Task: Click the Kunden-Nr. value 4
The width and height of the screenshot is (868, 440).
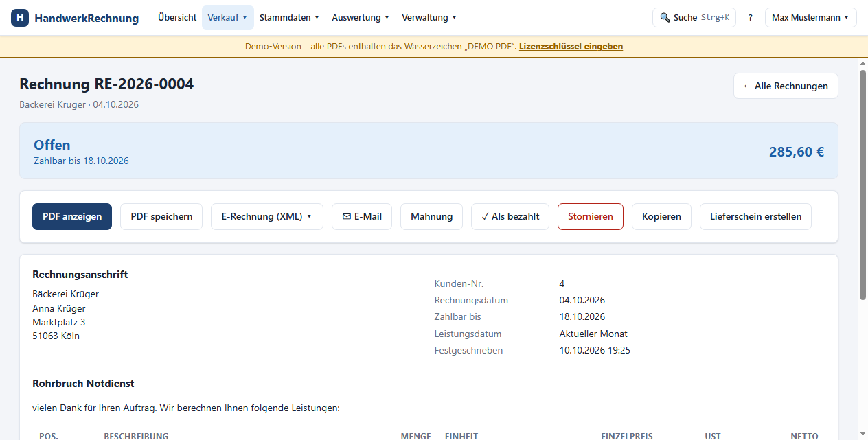Action: [x=562, y=283]
